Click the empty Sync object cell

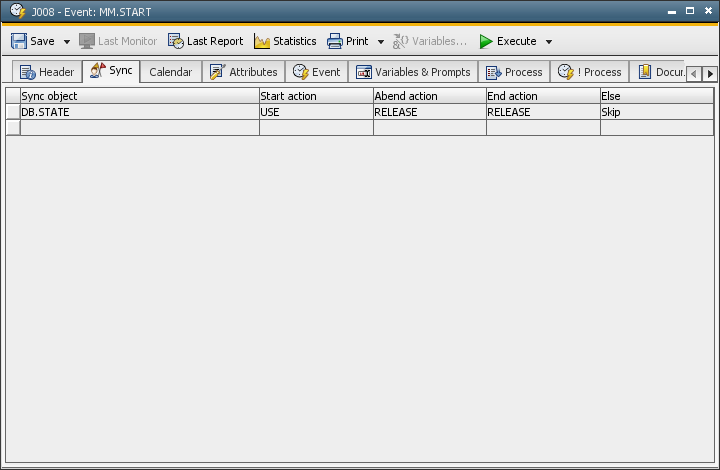[x=139, y=128]
